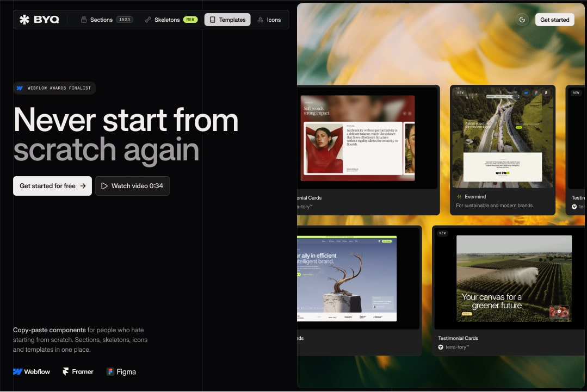Click the play icon on Watch video
Screen dimensions: 587x392
pyautogui.click(x=104, y=186)
